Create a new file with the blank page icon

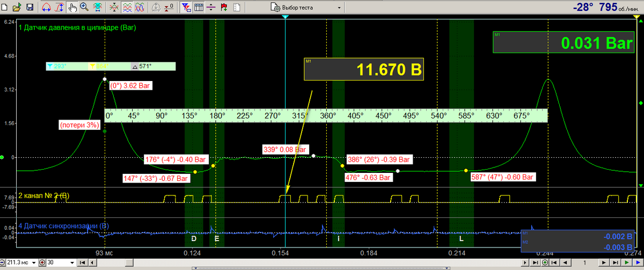[4, 8]
